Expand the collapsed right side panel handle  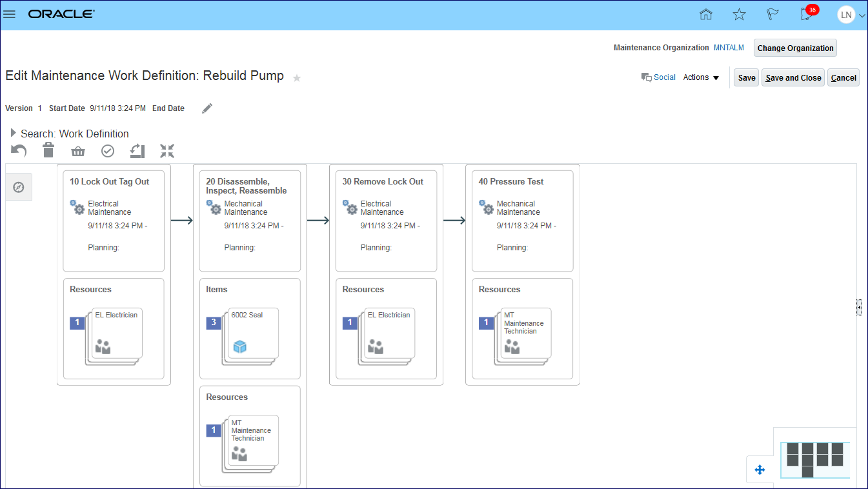pos(859,308)
